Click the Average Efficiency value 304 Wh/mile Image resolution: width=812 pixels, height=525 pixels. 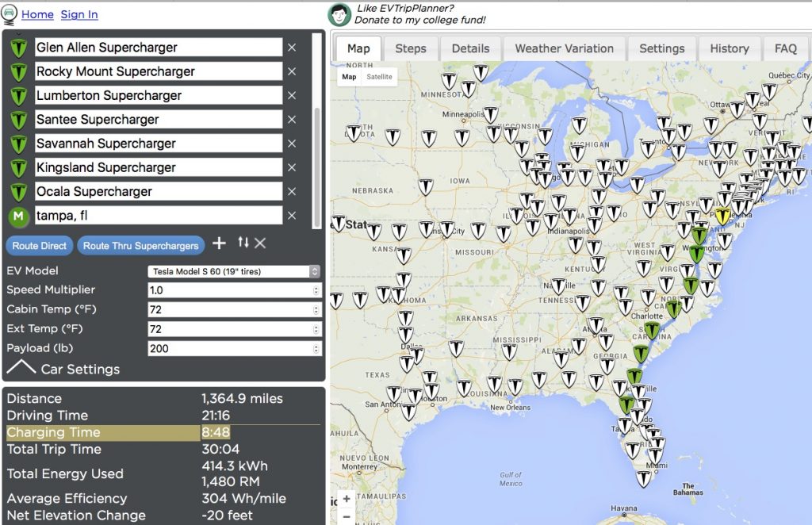(x=244, y=499)
